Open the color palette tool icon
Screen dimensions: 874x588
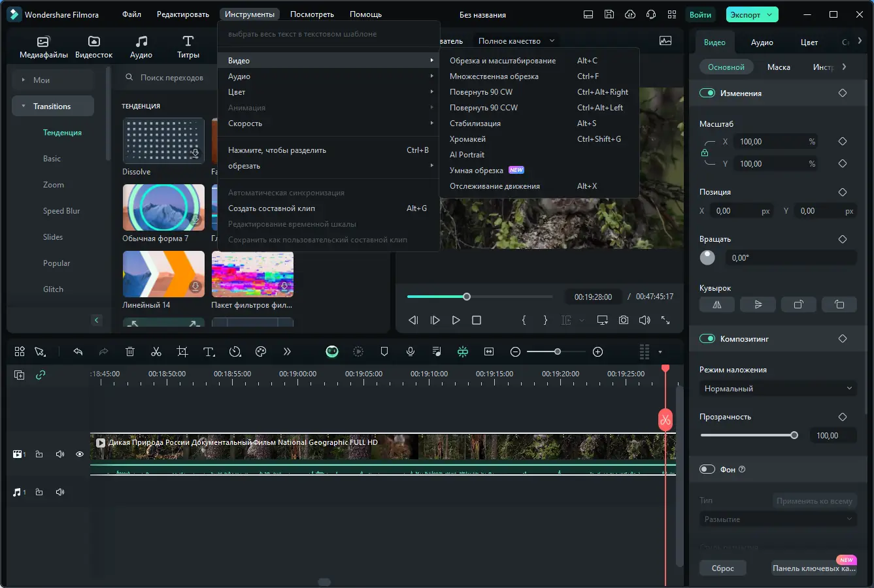[261, 352]
